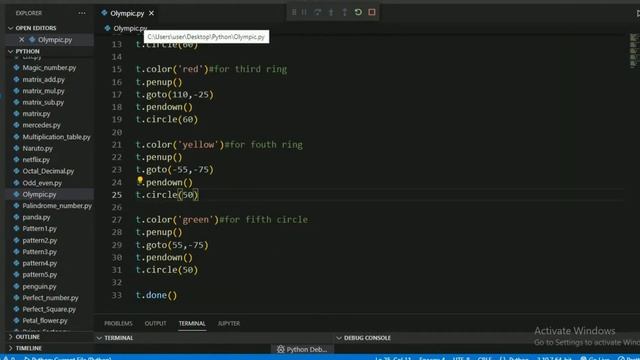Select Olympic.py in the PYTHON file tree
Screen dimensions: 640x360
click(39, 195)
